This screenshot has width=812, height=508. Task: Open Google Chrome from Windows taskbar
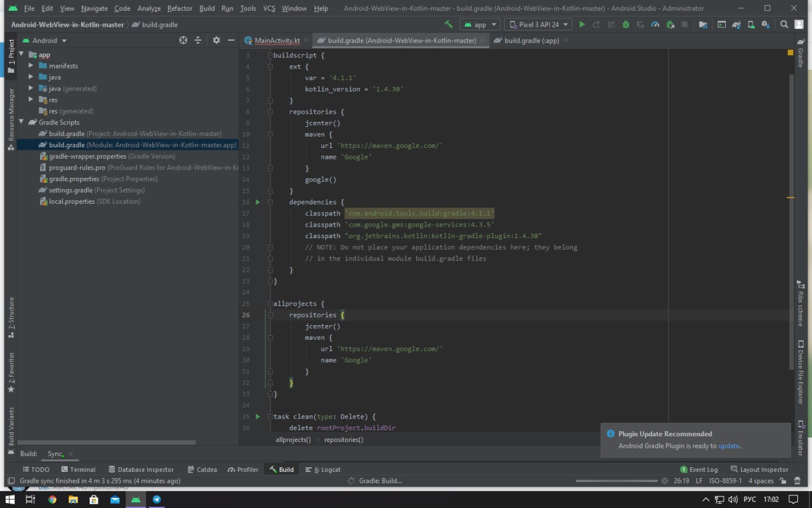(52, 500)
